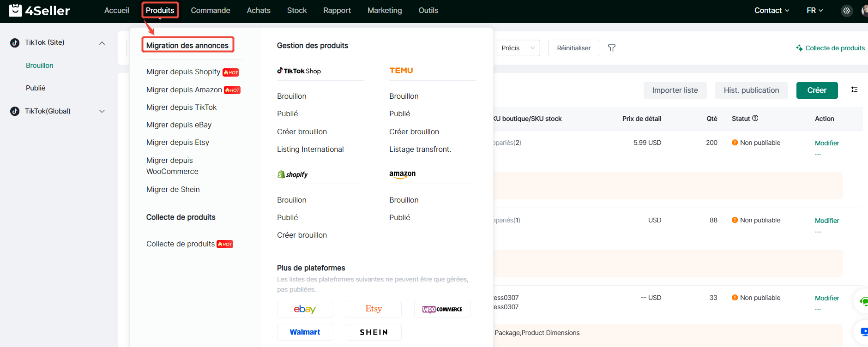Open the settings gear icon

[x=847, y=11]
